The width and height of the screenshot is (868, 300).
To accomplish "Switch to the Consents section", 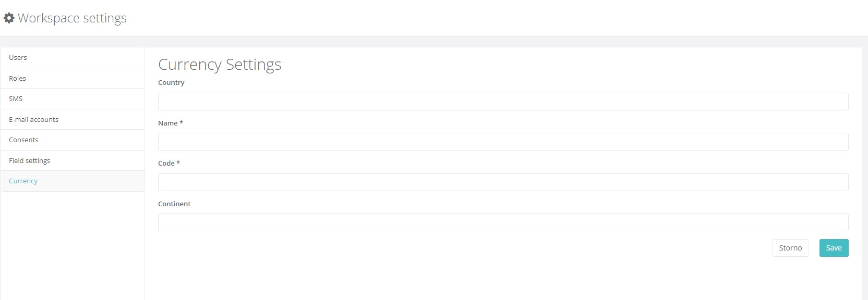I will [x=73, y=140].
